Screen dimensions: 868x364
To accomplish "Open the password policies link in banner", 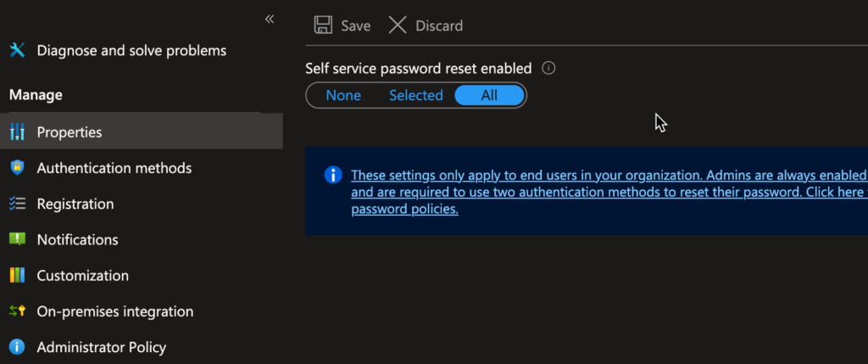I will pyautogui.click(x=404, y=210).
